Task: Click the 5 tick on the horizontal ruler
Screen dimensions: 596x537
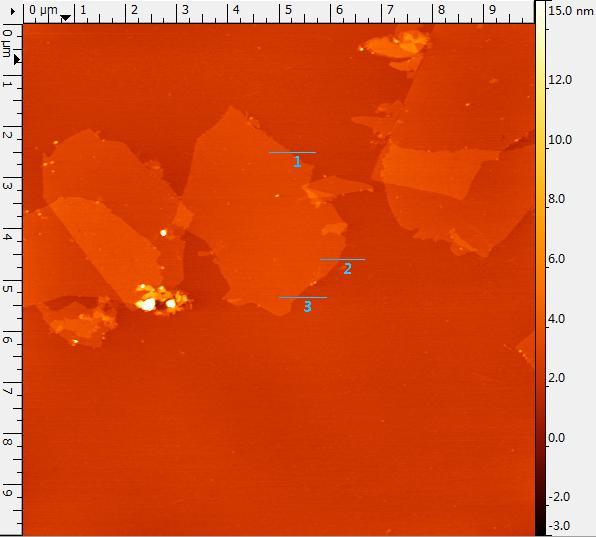Action: coord(288,10)
